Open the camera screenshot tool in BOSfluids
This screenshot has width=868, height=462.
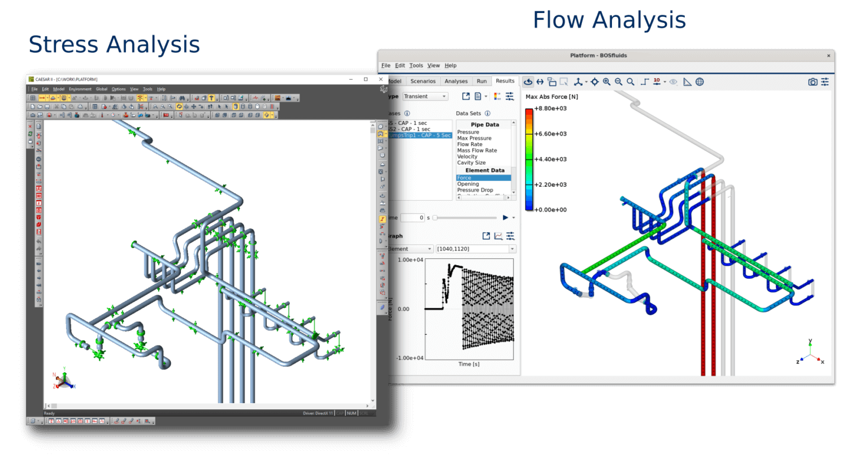tap(813, 81)
